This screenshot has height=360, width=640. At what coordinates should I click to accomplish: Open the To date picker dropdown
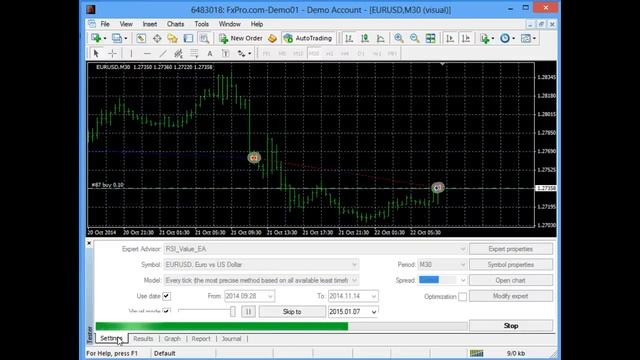click(373, 296)
